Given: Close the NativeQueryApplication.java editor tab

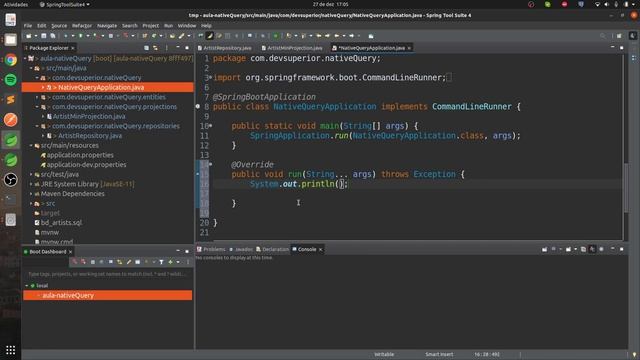Looking at the screenshot, I should (409, 48).
